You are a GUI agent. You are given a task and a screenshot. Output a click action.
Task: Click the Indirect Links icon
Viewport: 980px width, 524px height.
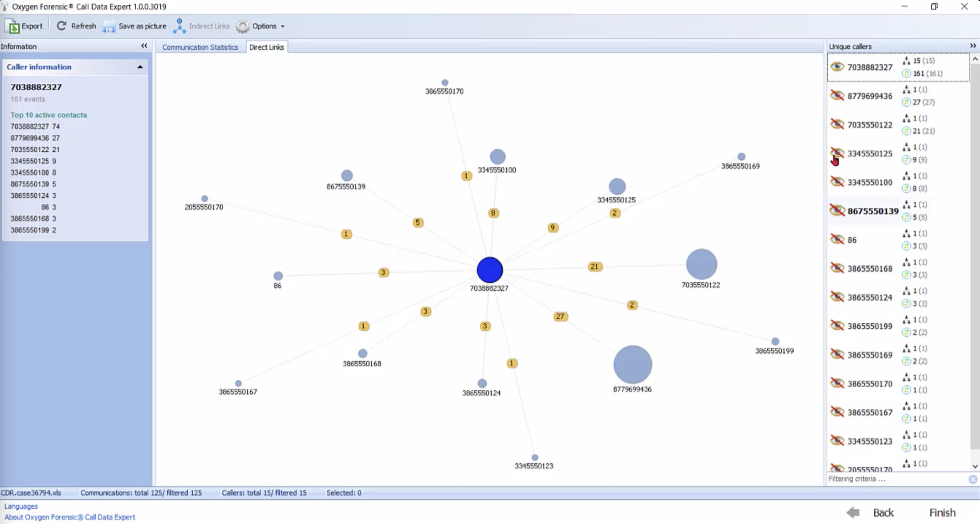pos(179,26)
